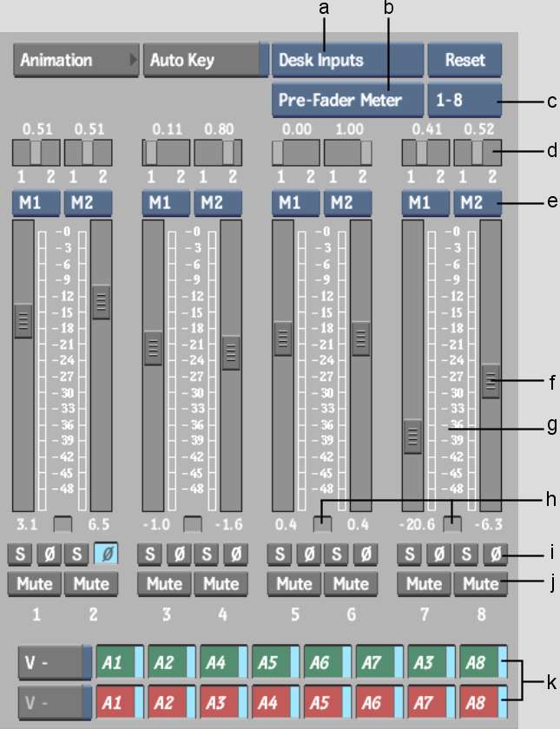Image resolution: width=560 pixels, height=729 pixels.
Task: Mute channel 1
Action: click(x=34, y=582)
